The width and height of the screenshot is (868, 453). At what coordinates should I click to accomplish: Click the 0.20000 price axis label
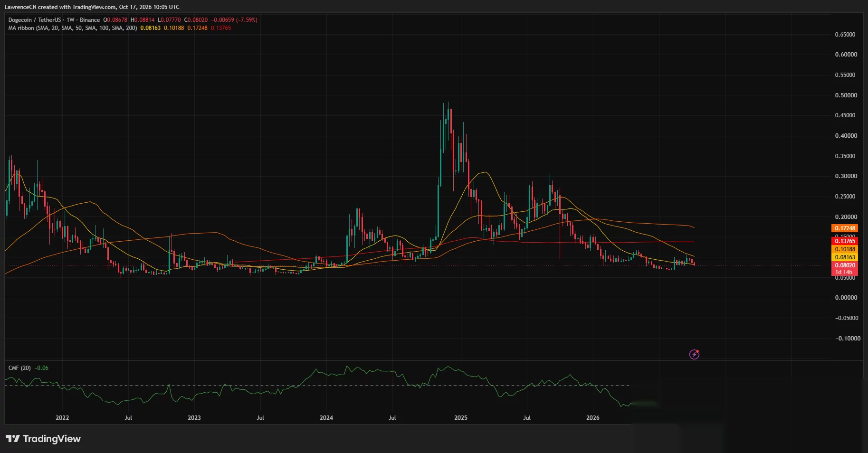[x=846, y=217]
